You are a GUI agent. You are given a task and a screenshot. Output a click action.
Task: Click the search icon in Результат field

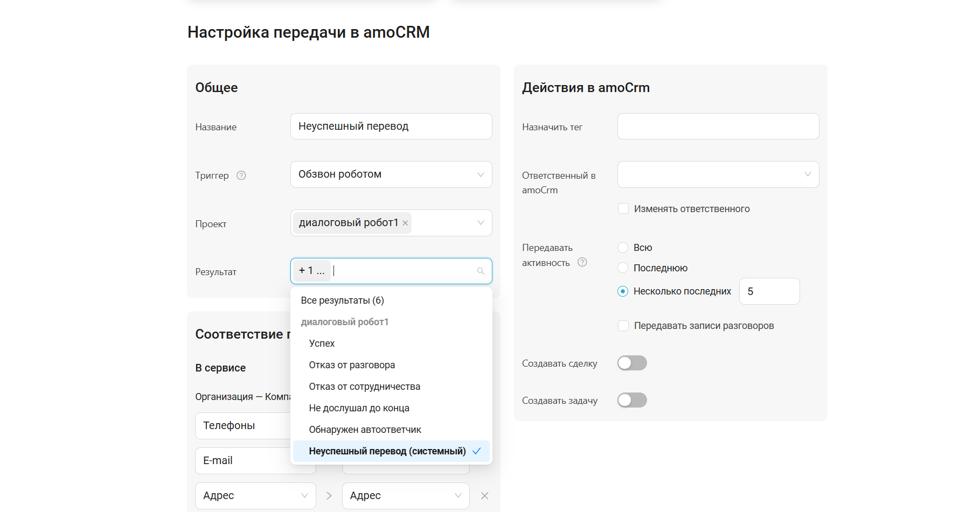pos(481,271)
